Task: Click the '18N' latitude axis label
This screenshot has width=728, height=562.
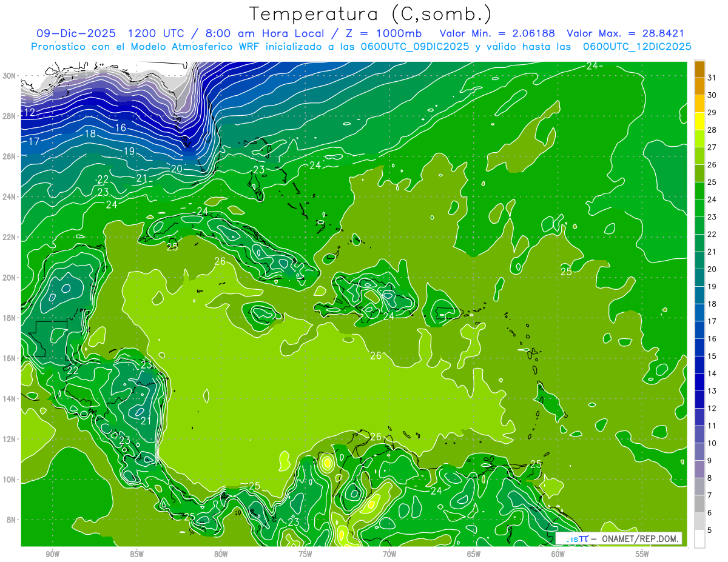Action: click(x=10, y=318)
